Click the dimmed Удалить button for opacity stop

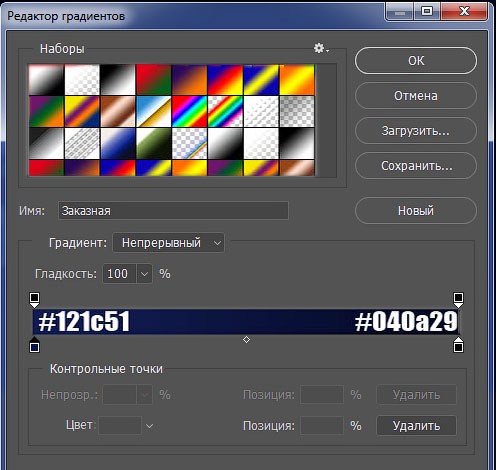point(416,395)
